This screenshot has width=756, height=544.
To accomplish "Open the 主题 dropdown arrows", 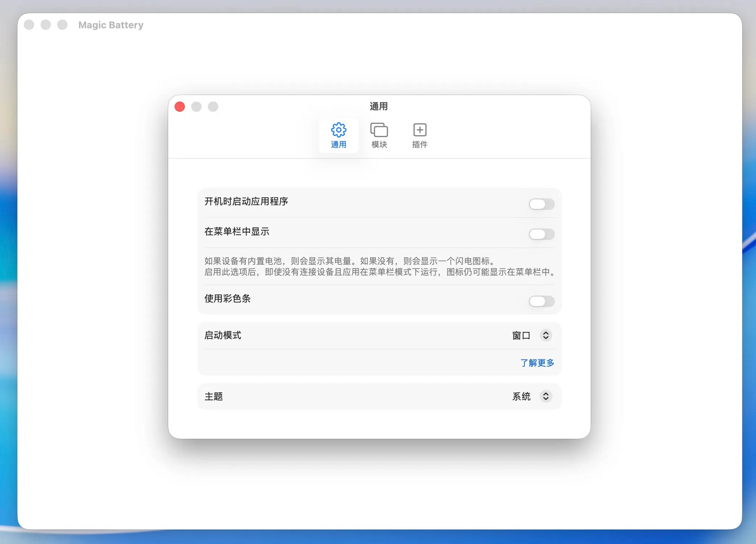I will [x=546, y=396].
